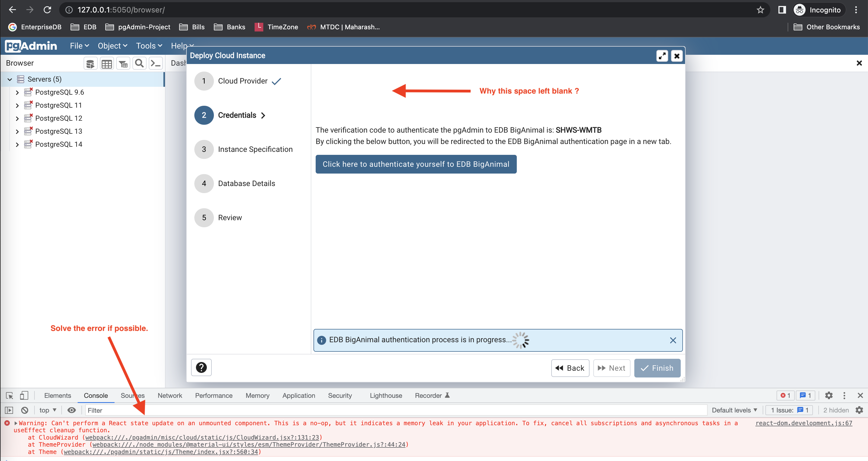Click the View Data grid icon
Viewport: 868px width, 461px height.
pyautogui.click(x=106, y=63)
